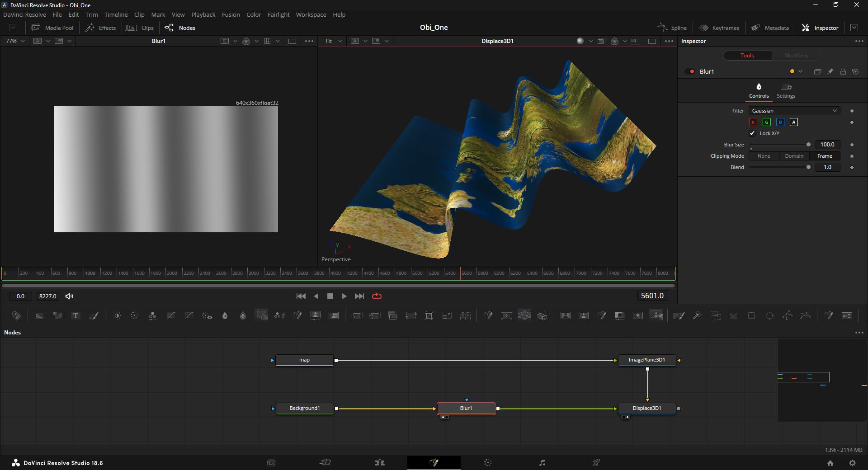Toggle the Blue channel button
Screen dimensions: 868x470
tap(780, 122)
